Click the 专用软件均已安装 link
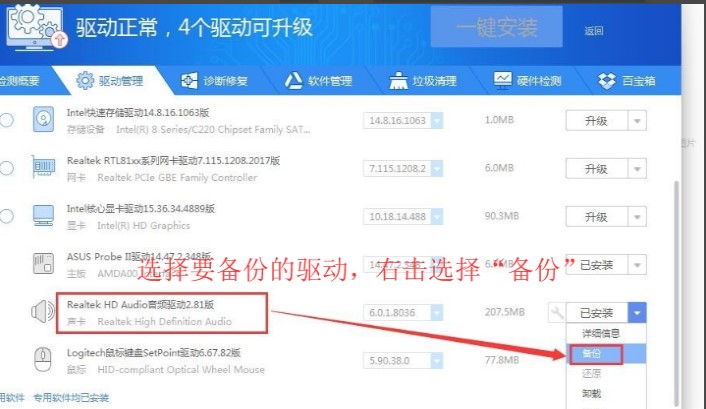The width and height of the screenshot is (706, 409). pos(71,398)
